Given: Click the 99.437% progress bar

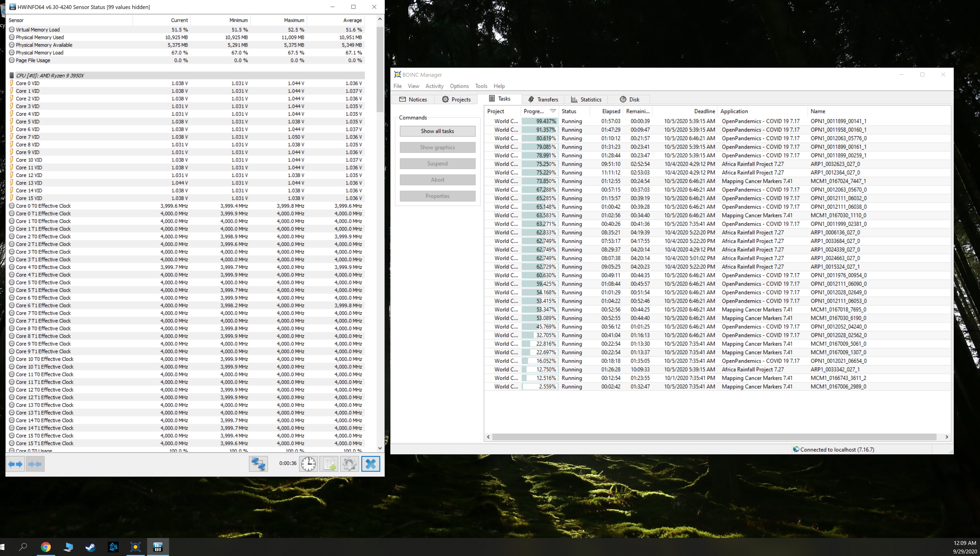Looking at the screenshot, I should [x=540, y=121].
